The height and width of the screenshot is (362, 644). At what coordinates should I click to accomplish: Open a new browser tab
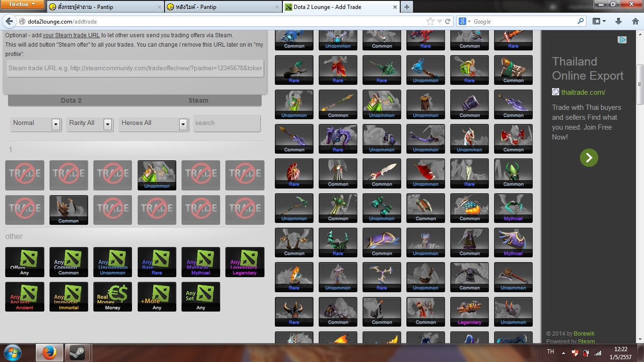(406, 7)
